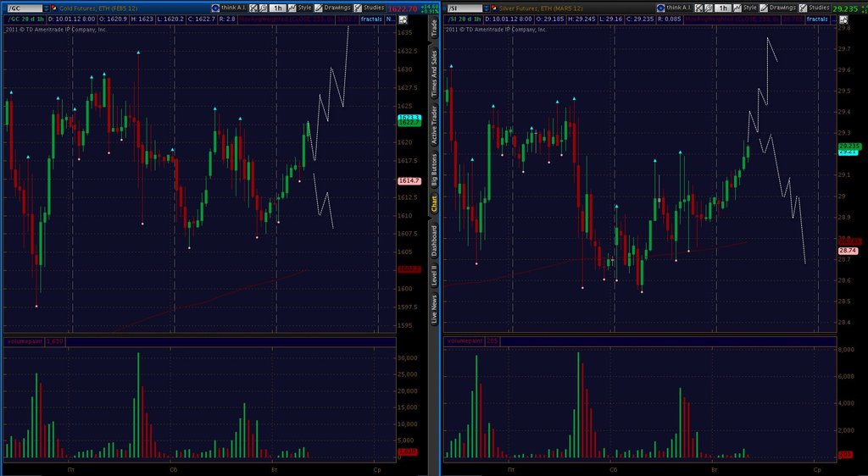
Task: Click the 'N...' study label on gold chart
Action: [x=390, y=19]
